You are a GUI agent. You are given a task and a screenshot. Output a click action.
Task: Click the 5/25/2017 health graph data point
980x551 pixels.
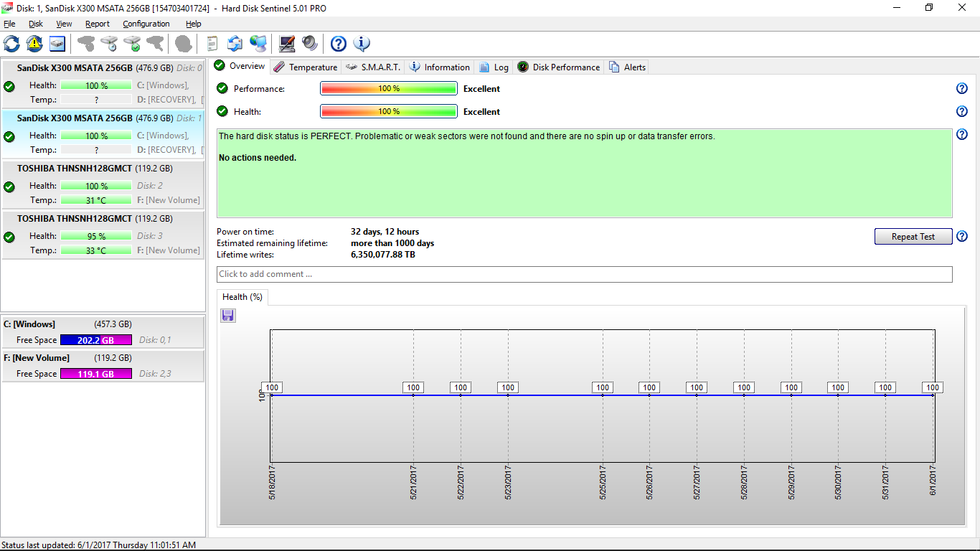point(603,395)
